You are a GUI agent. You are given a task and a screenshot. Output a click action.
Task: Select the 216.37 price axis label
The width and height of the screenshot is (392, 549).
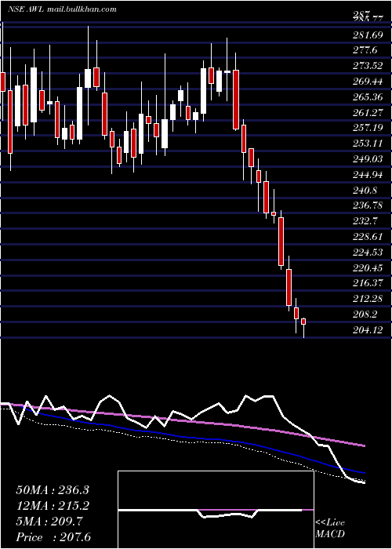coord(367,283)
